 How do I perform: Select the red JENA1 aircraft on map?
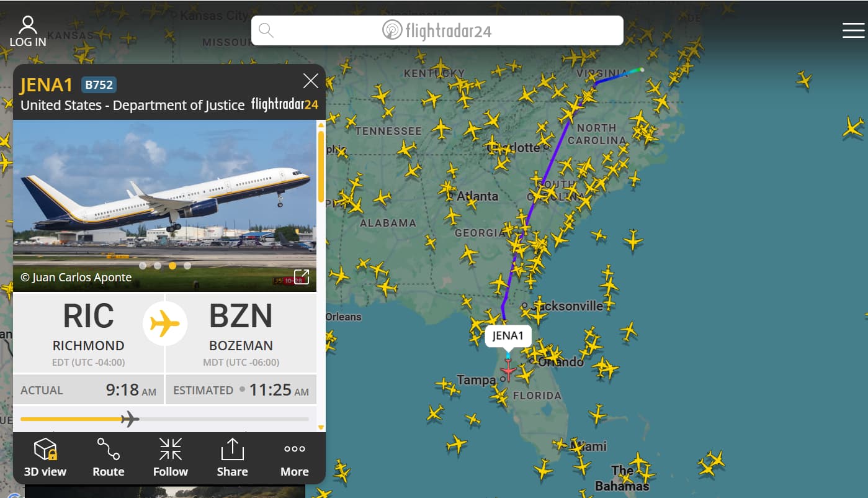pos(508,371)
